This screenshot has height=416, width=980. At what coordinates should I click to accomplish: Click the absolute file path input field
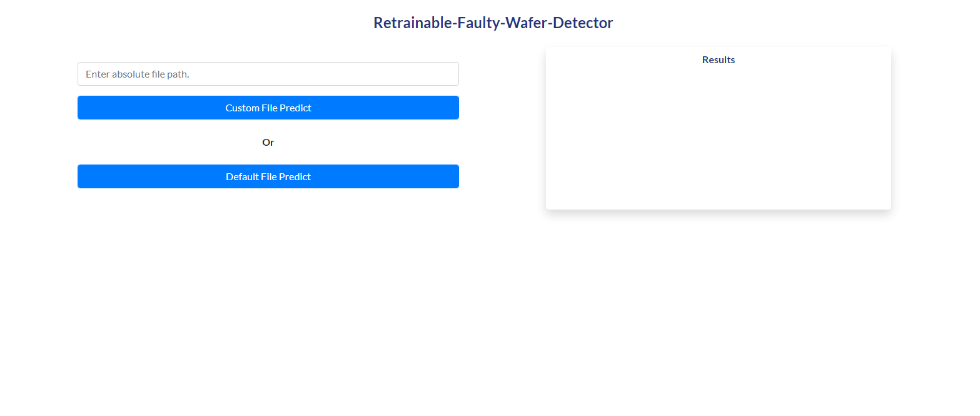pyautogui.click(x=268, y=74)
